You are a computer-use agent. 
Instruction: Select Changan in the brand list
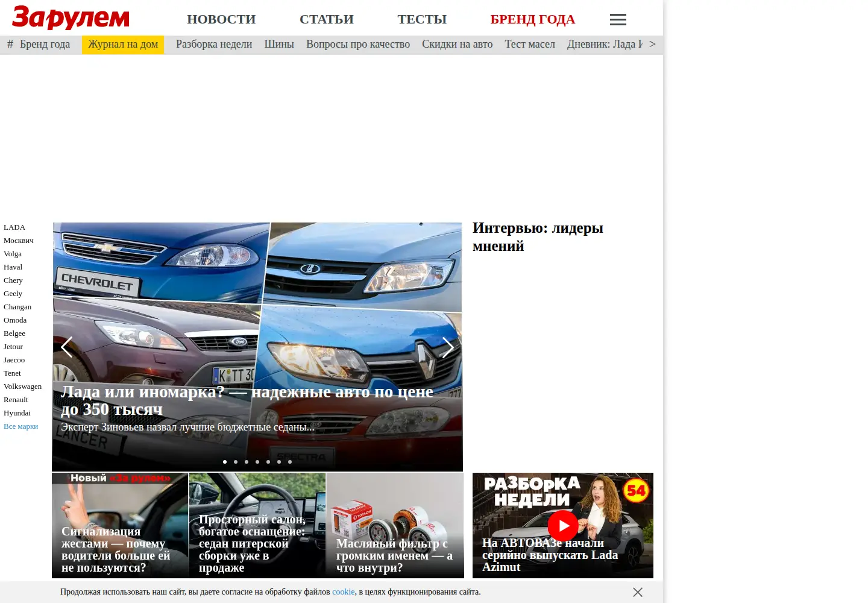(x=17, y=307)
